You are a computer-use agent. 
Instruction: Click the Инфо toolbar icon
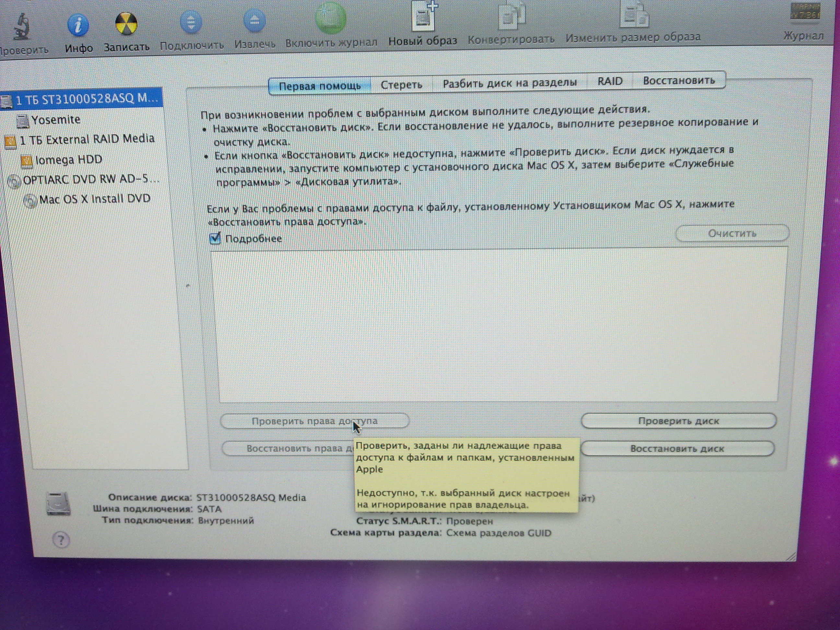coord(78,26)
